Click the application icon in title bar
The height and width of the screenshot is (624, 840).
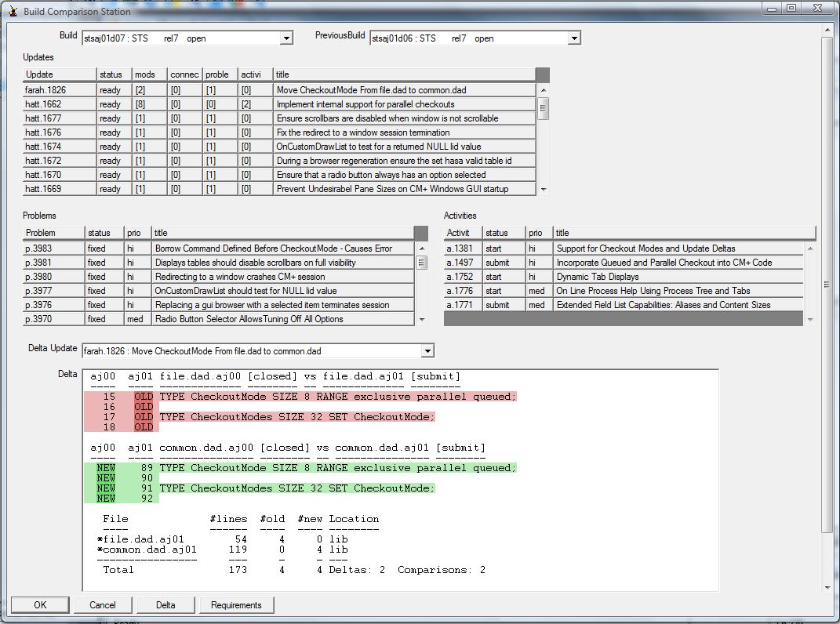pos(11,9)
